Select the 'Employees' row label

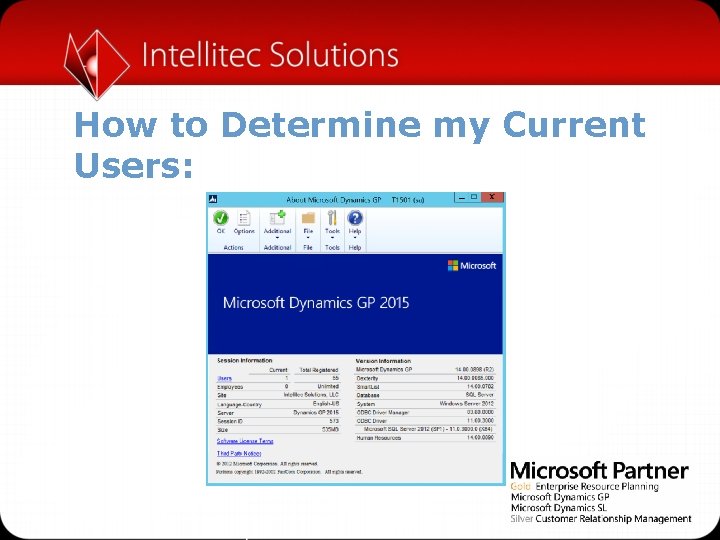pos(230,387)
